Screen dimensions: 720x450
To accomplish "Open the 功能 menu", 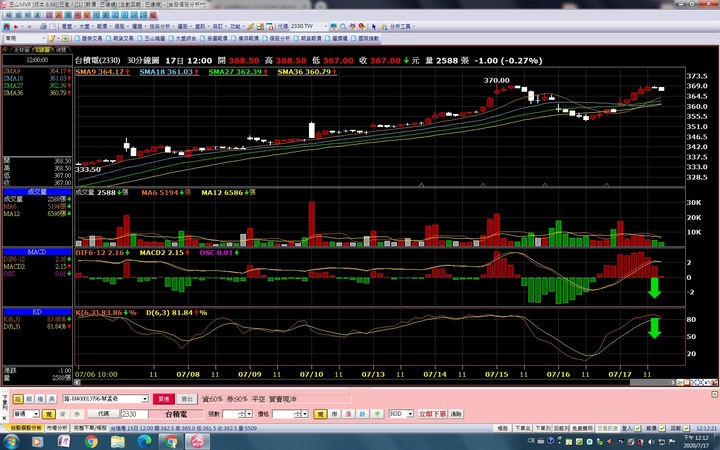I will pos(235,27).
